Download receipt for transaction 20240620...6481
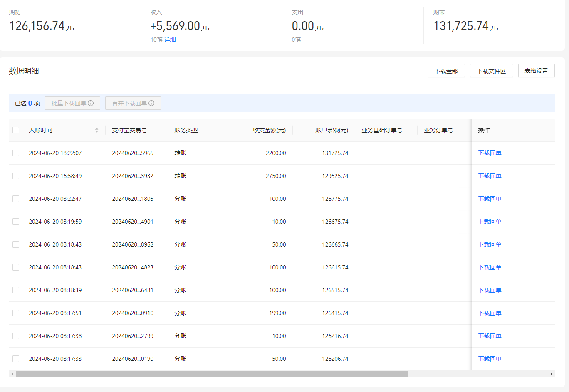The height and width of the screenshot is (392, 569). click(x=490, y=290)
